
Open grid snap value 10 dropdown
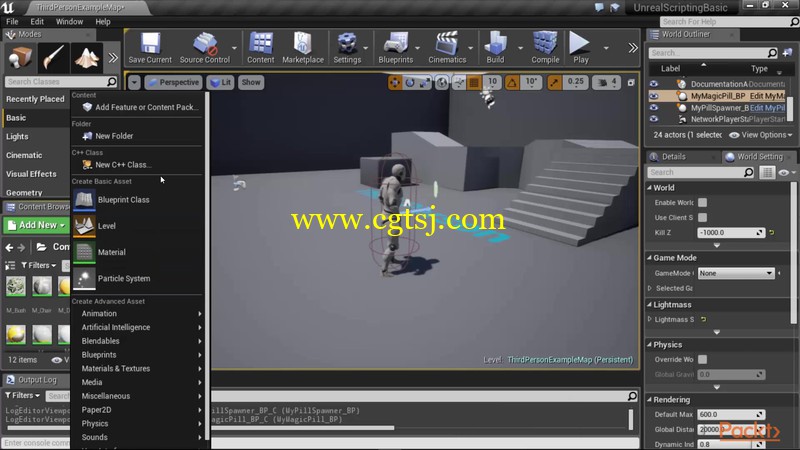(x=492, y=82)
